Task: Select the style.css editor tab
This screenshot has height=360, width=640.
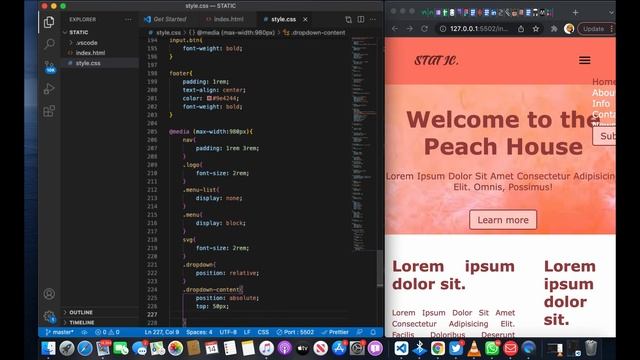Action: (x=283, y=19)
